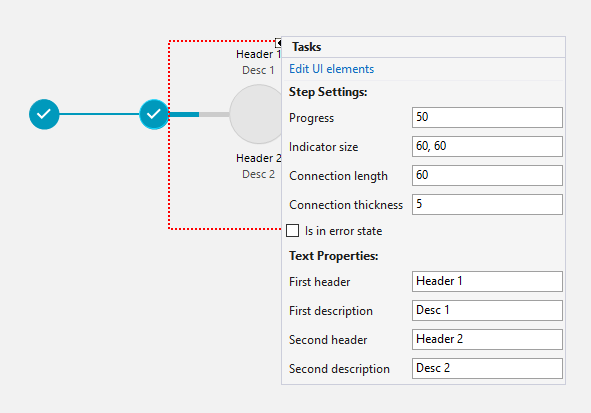
Task: Click the 'Desc 2' text below the indicator
Action: click(258, 174)
